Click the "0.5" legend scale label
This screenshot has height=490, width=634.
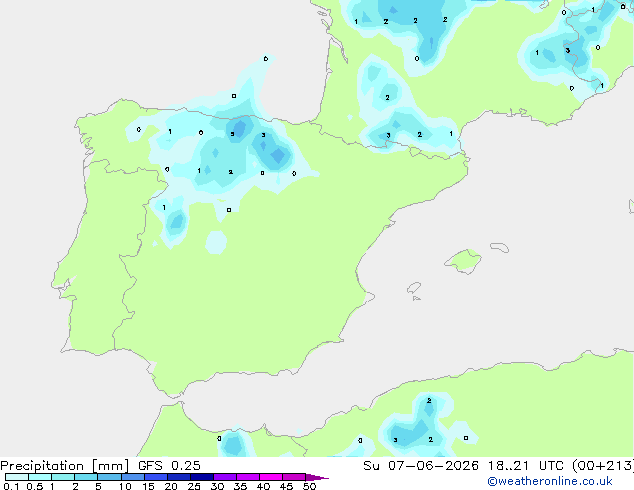coord(35,486)
